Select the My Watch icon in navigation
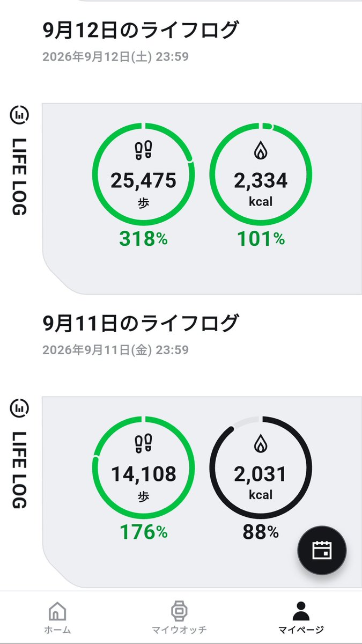This screenshot has width=362, height=644. [x=178, y=611]
